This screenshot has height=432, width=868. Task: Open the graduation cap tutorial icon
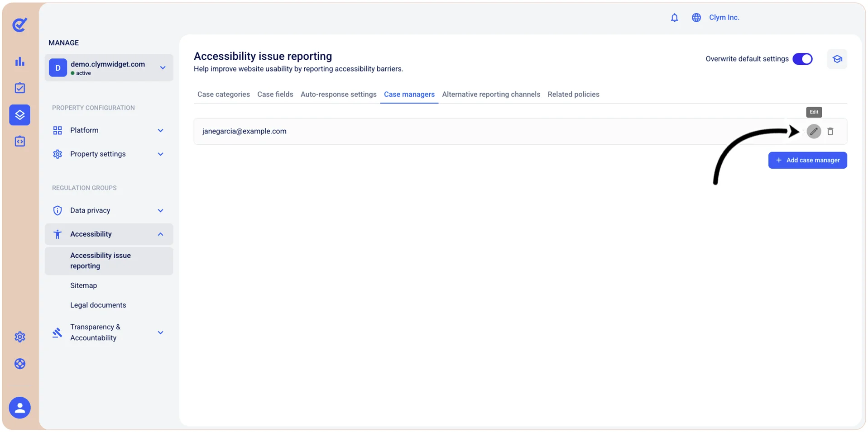coord(837,59)
